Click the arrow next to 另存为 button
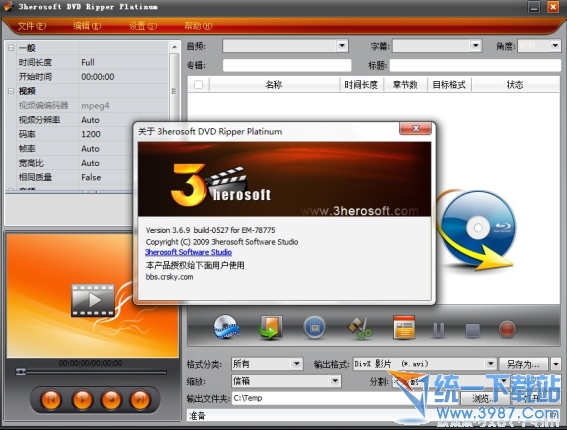Viewport: 567px width, 430px height. click(556, 364)
